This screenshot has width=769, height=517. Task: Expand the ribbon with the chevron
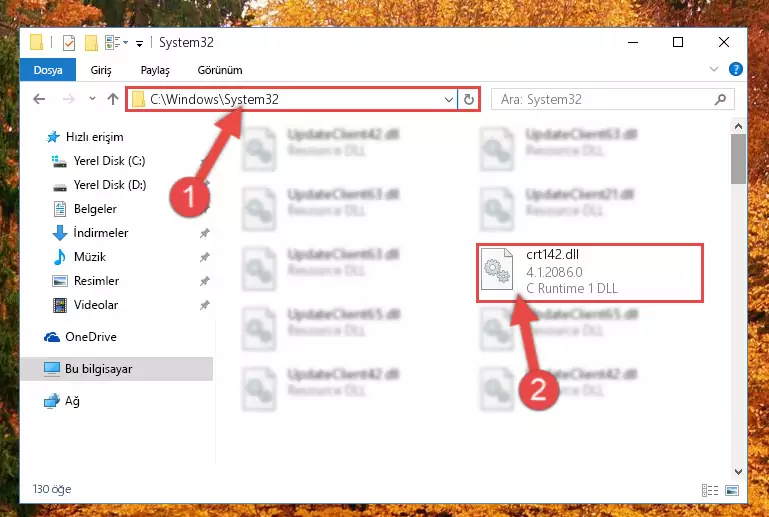pos(714,69)
